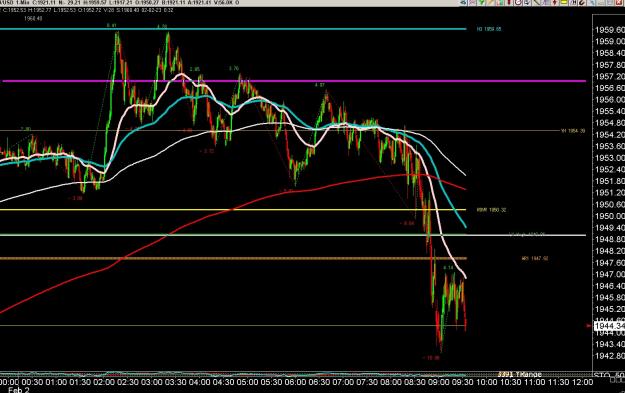625x393 pixels.
Task: Click the 05:00 time axis label
Action: (247, 382)
